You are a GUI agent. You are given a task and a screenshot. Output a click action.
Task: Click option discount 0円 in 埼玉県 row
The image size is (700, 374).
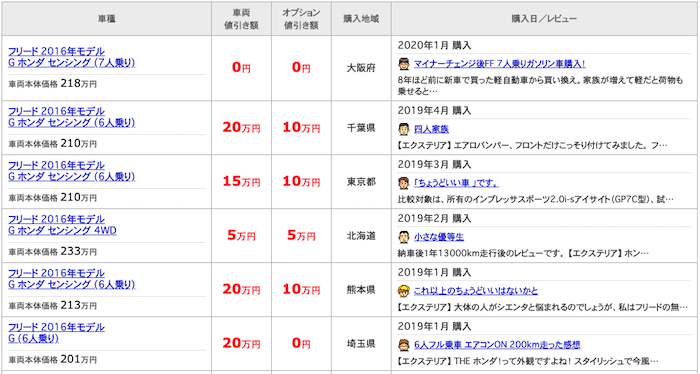(301, 344)
